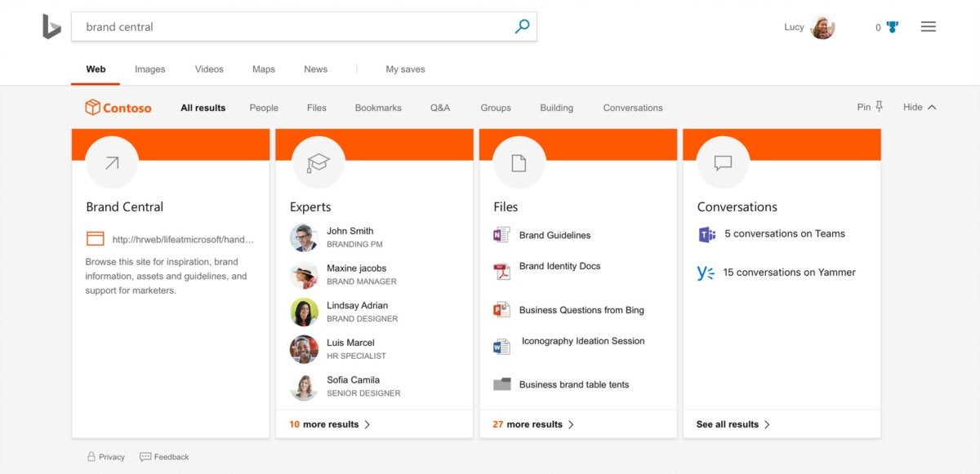Select the Conversations filter
Screen dimensions: 980x474
[633, 108]
